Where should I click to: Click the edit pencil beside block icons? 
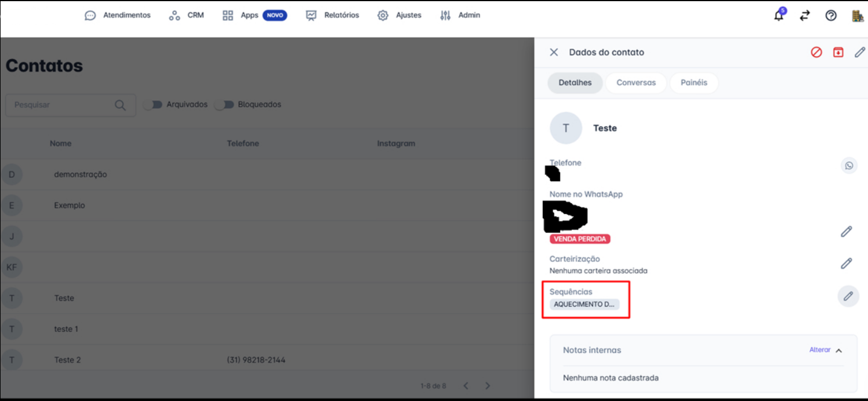[860, 52]
